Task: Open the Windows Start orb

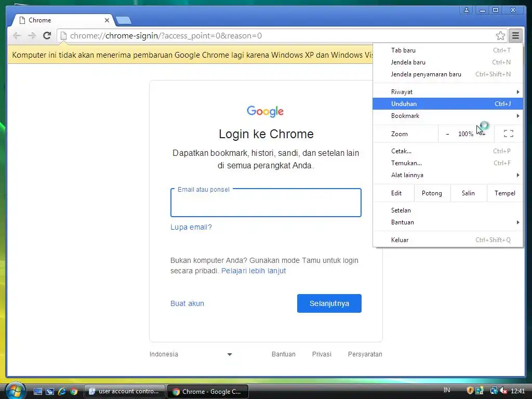Action: point(15,390)
